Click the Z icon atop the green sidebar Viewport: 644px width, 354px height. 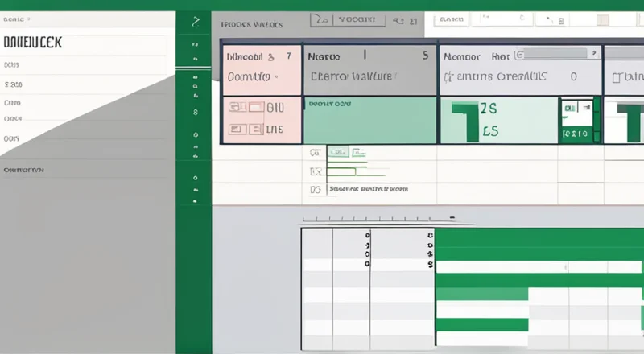coord(194,23)
